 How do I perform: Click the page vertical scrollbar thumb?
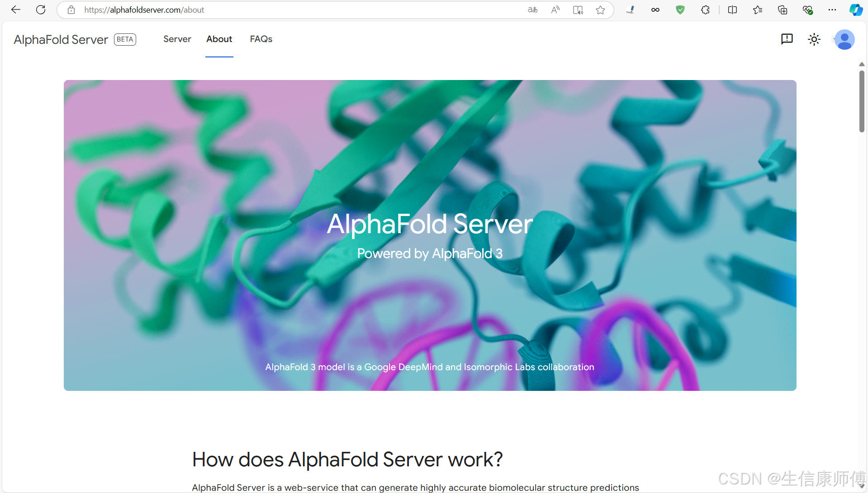862,102
